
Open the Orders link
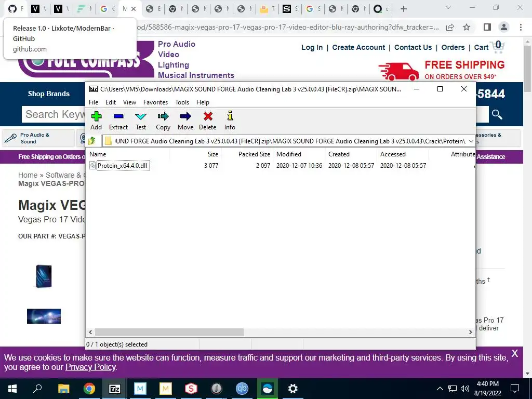(453, 47)
